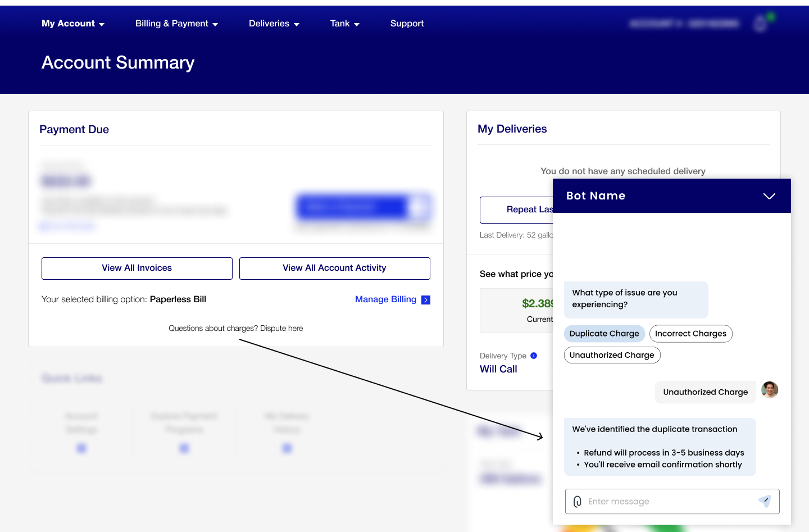This screenshot has width=809, height=532.
Task: Expand the Tank menu
Action: 345,24
